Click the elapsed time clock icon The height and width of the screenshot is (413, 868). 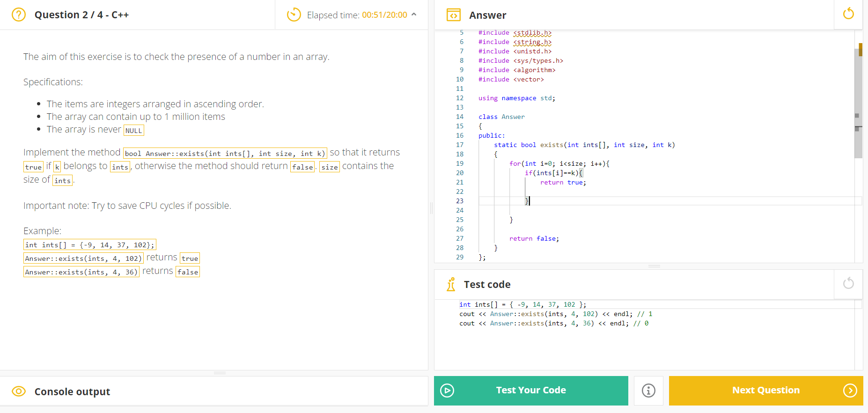click(x=294, y=15)
